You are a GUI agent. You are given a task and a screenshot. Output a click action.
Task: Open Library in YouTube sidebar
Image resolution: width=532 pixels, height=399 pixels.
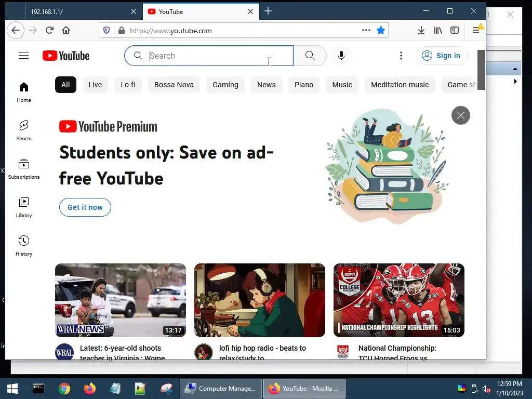24,207
